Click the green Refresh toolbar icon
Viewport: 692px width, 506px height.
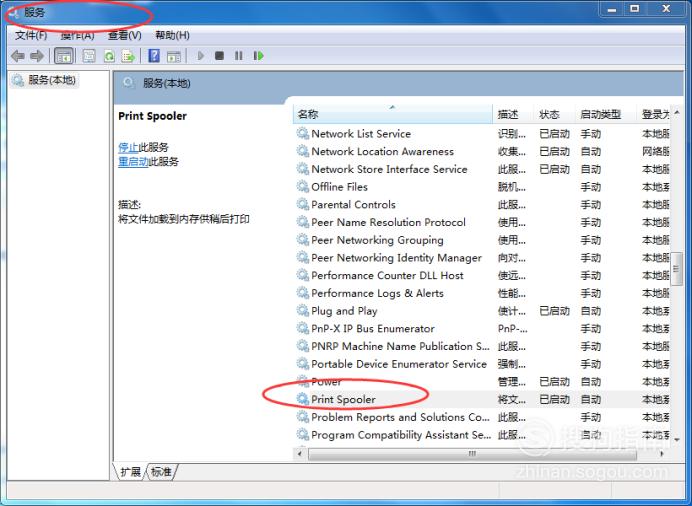coord(109,56)
